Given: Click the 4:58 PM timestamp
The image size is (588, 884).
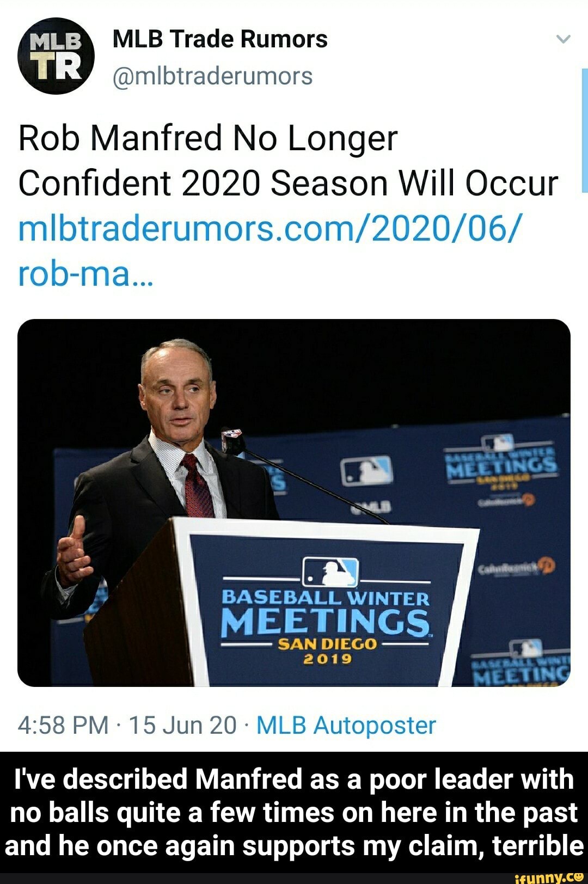Looking at the screenshot, I should pyautogui.click(x=63, y=725).
